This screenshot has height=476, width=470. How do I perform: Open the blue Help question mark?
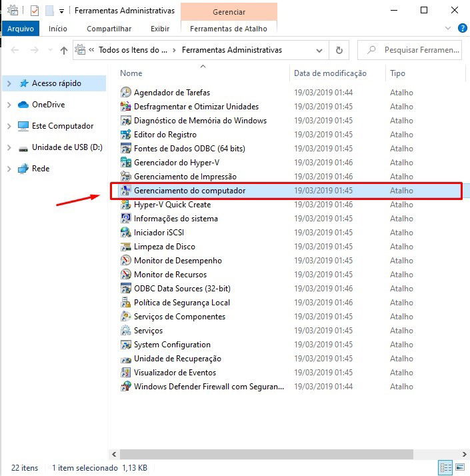tap(462, 28)
